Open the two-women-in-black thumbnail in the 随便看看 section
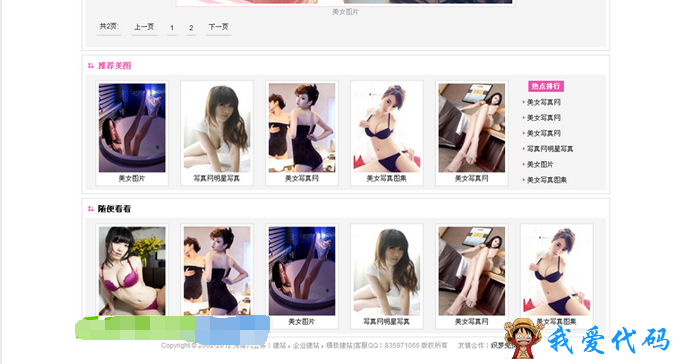This screenshot has height=364, width=687. click(x=217, y=271)
